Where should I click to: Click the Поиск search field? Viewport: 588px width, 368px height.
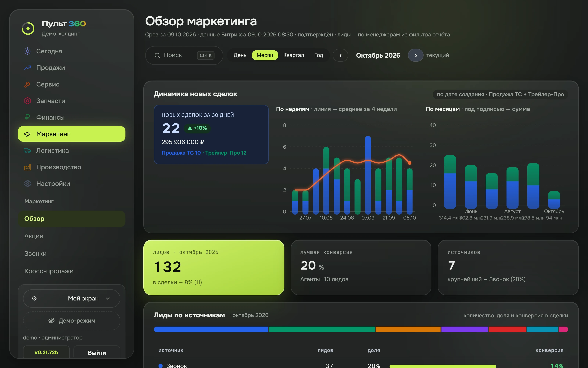click(184, 55)
